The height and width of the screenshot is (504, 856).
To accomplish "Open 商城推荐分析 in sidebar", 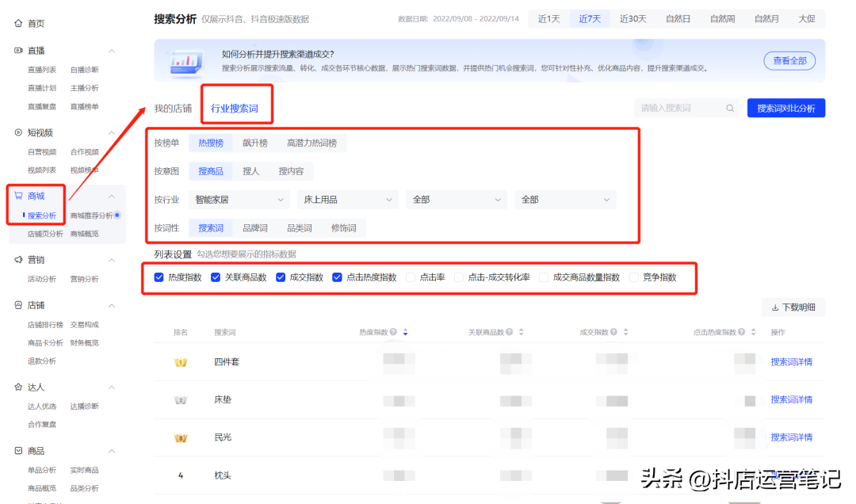I will 91,216.
